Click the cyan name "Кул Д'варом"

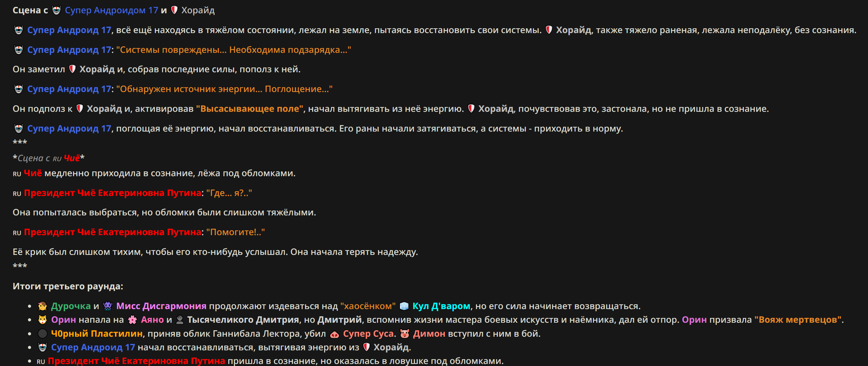pos(441,306)
